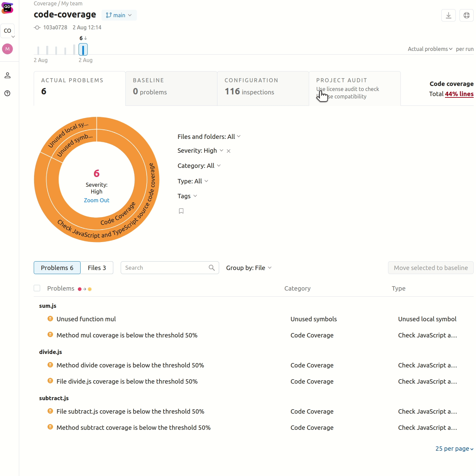Image resolution: width=476 pixels, height=476 pixels.
Task: Click the M user avatar
Action: tap(7, 49)
